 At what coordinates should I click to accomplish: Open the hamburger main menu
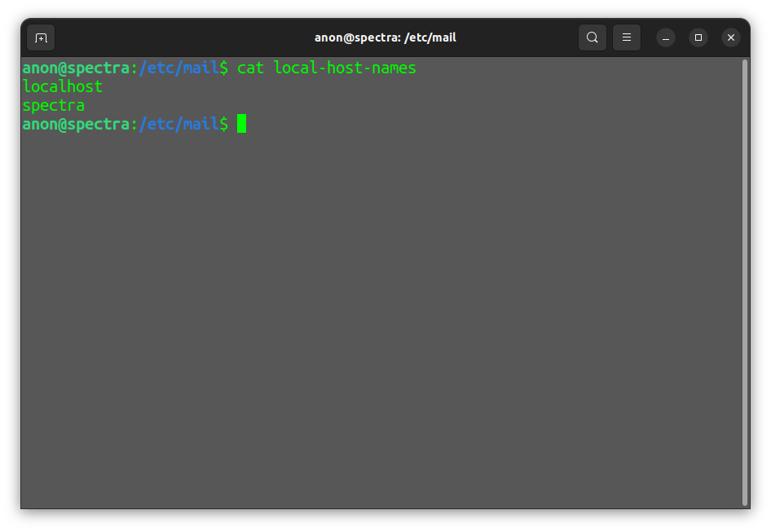pos(627,37)
